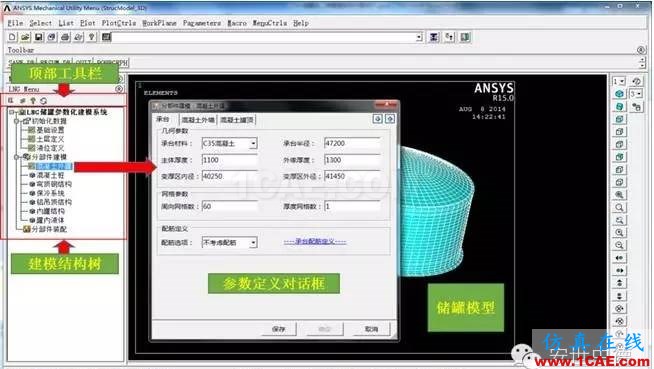Viewport: 654px width, 369px height.
Task: Open the Contact Manager icon
Action: pos(465,37)
